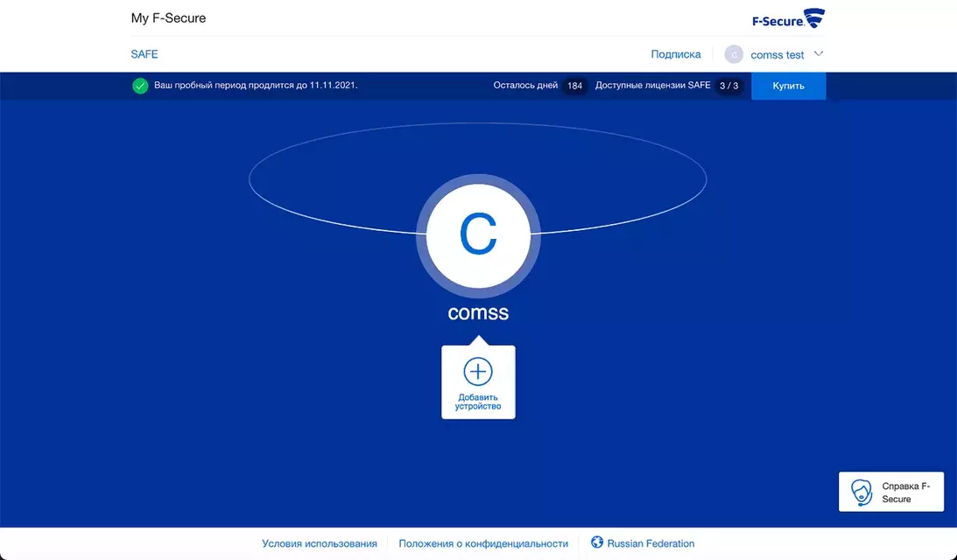Click the Осталось дней label
Viewport: 957px width, 560px height.
point(525,86)
